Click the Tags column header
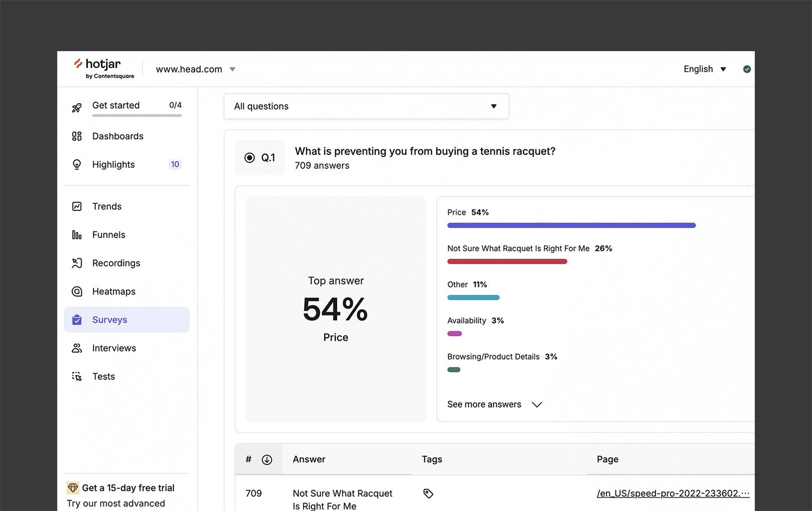 [432, 459]
